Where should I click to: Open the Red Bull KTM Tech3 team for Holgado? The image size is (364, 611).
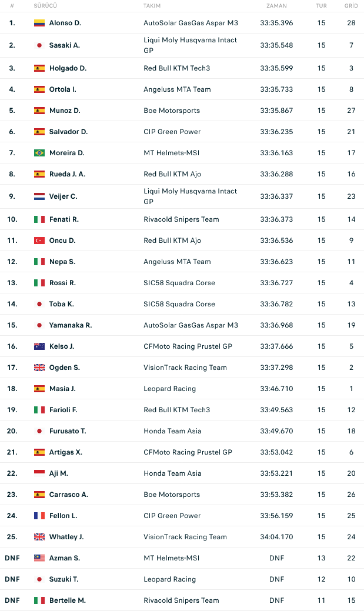point(176,68)
